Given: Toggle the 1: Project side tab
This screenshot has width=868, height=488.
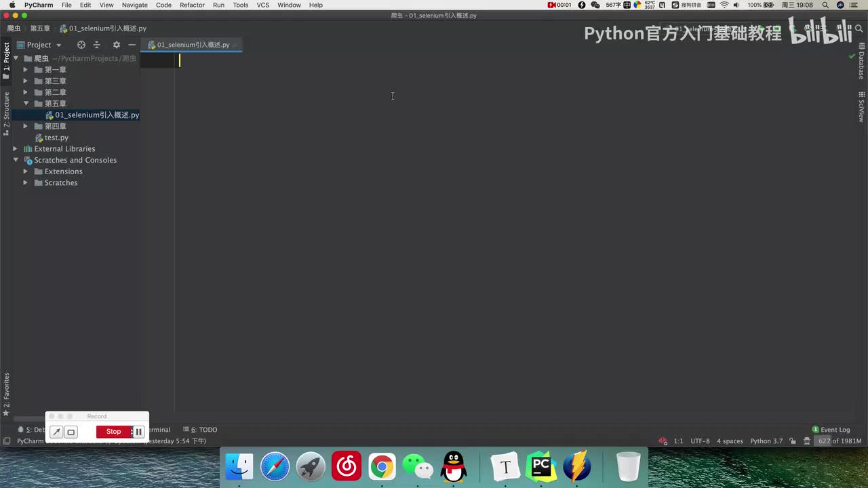Looking at the screenshot, I should pos(6,61).
